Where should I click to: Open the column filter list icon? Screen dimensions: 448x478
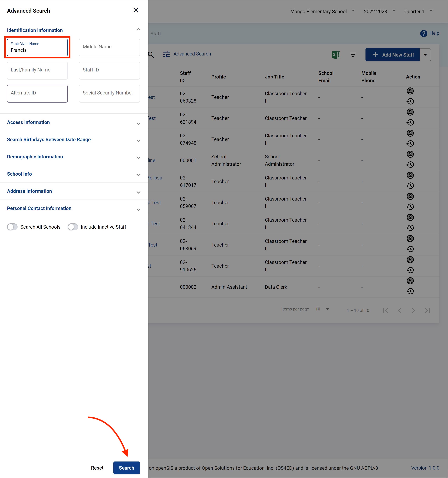click(x=353, y=55)
